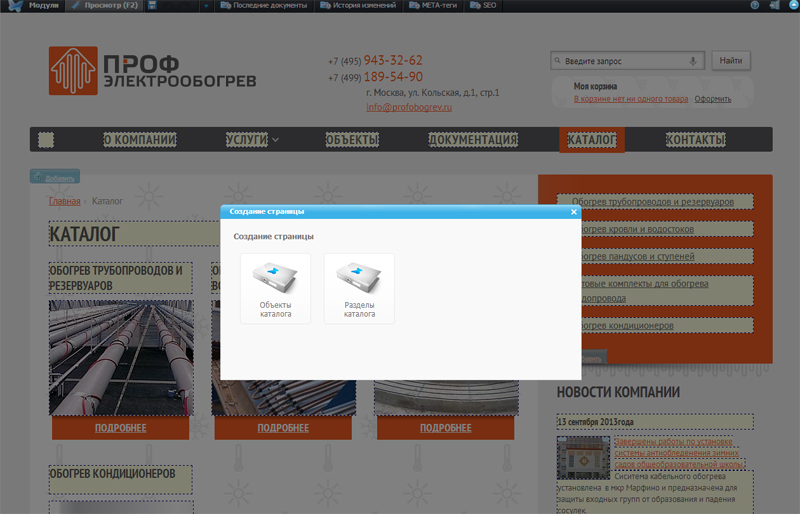Open the Услуги menu item
The height and width of the screenshot is (514, 800).
point(246,140)
